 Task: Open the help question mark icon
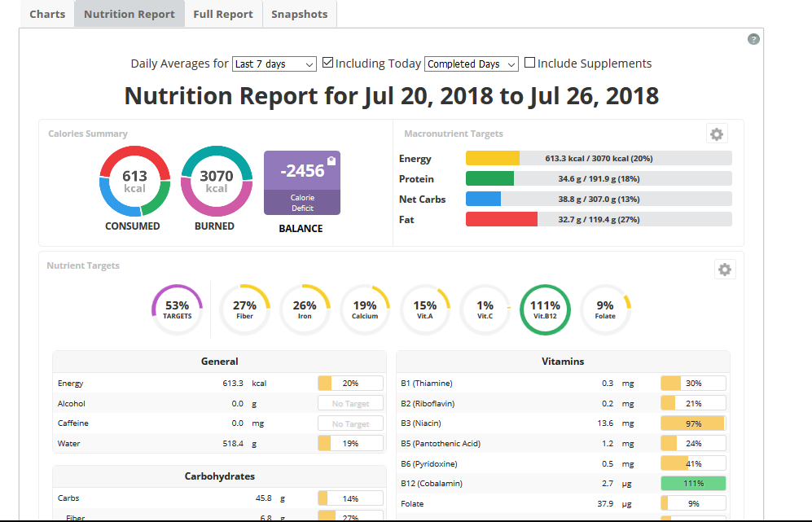753,39
